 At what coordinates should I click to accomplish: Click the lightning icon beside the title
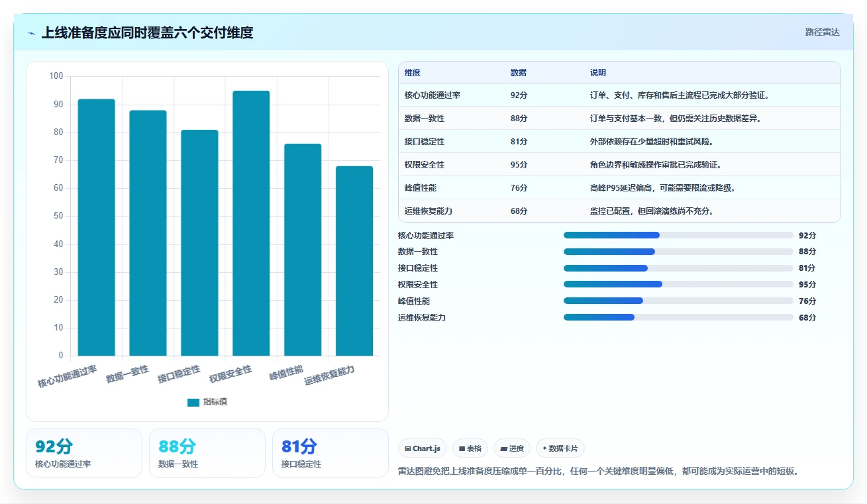click(32, 32)
